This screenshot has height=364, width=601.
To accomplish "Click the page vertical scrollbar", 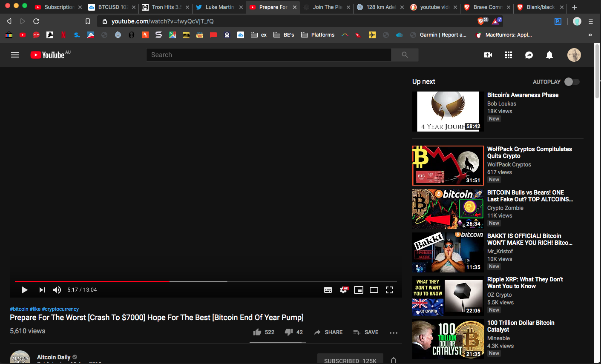I will pyautogui.click(x=597, y=72).
